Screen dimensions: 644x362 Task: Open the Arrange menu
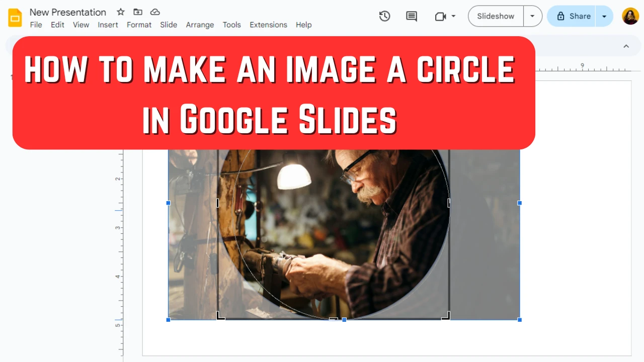coord(200,25)
